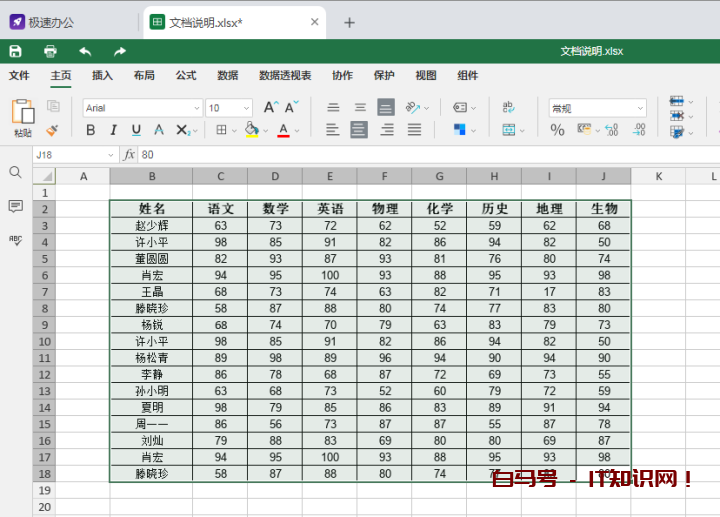Toggle the highlighted center-align button
Image resolution: width=720 pixels, height=517 pixels.
tap(359, 130)
